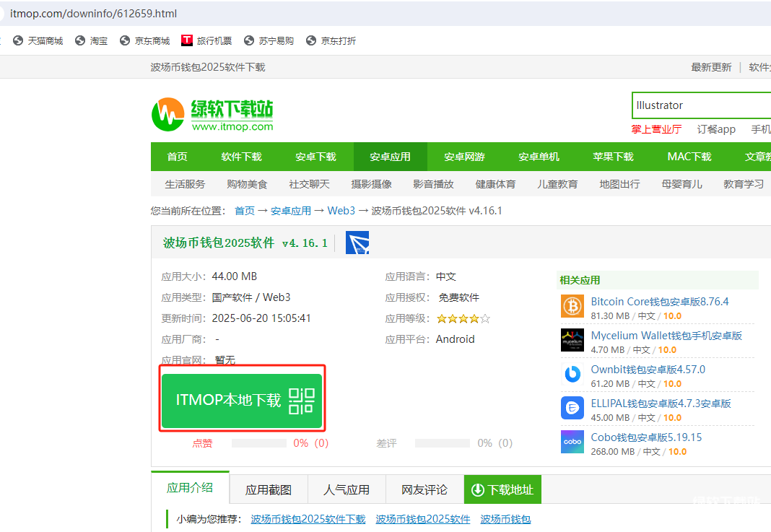Click the blue app icon beside version title
The height and width of the screenshot is (532, 771).
click(x=357, y=243)
